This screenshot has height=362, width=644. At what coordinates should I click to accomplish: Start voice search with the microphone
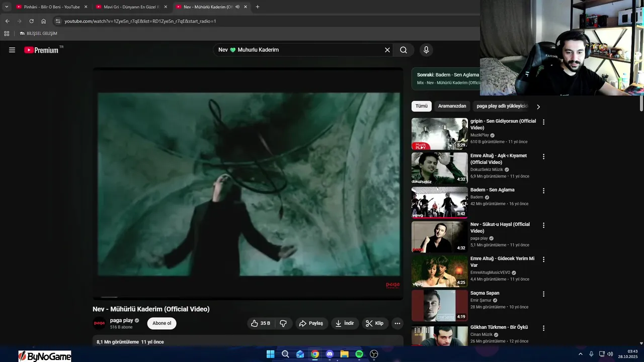[426, 50]
